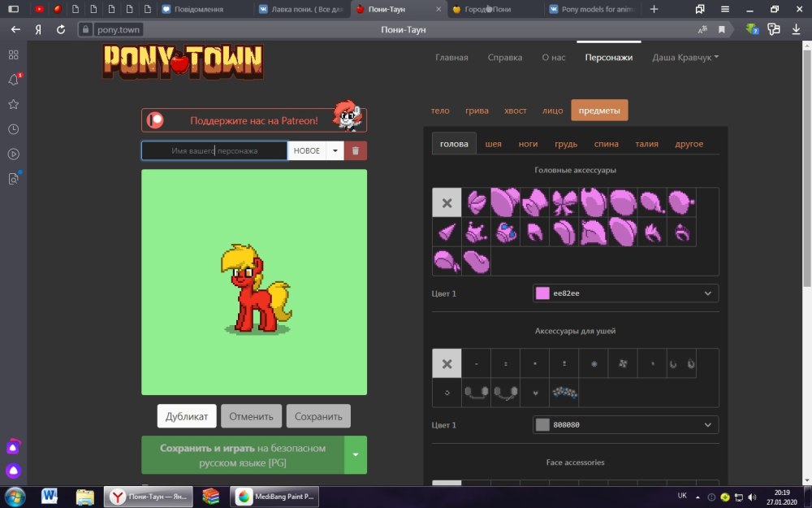Screen dimensions: 812x508
Task: Reload the pony.town page
Action: point(61,29)
